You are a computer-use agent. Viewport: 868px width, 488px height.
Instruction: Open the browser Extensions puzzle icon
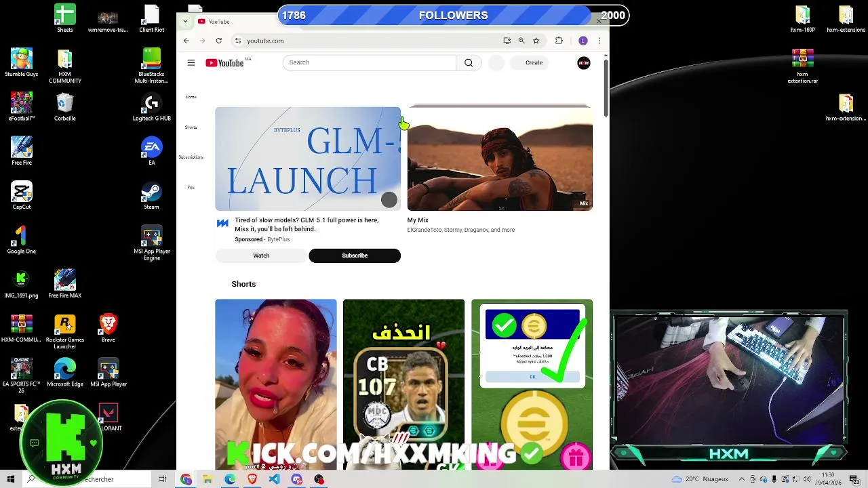[559, 41]
